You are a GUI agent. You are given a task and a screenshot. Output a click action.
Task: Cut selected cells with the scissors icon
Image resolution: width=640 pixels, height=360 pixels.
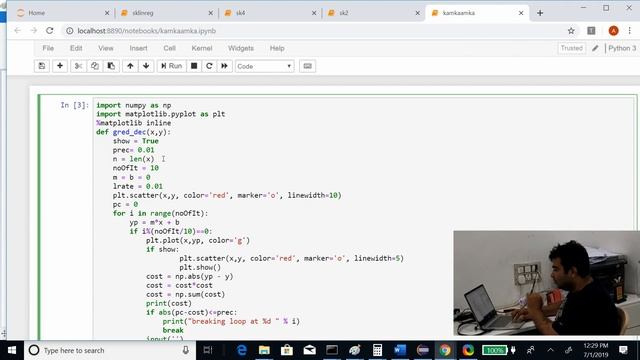[x=78, y=66]
